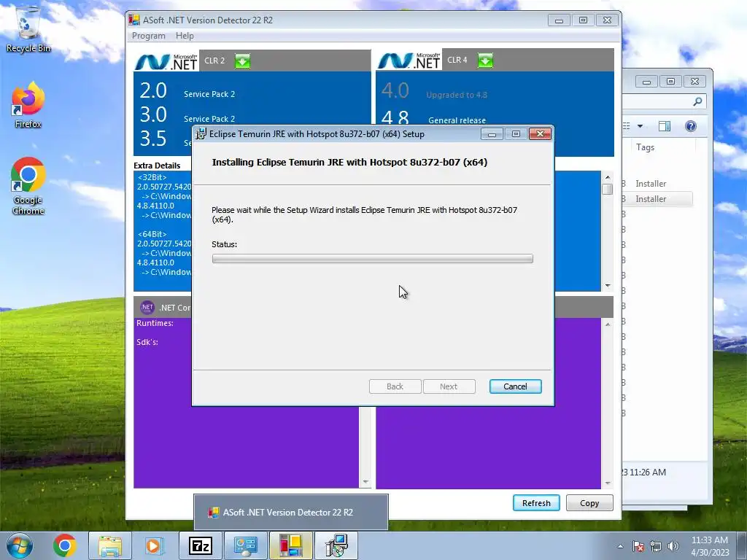Click the network tray icon
The height and width of the screenshot is (560, 747).
(x=656, y=546)
